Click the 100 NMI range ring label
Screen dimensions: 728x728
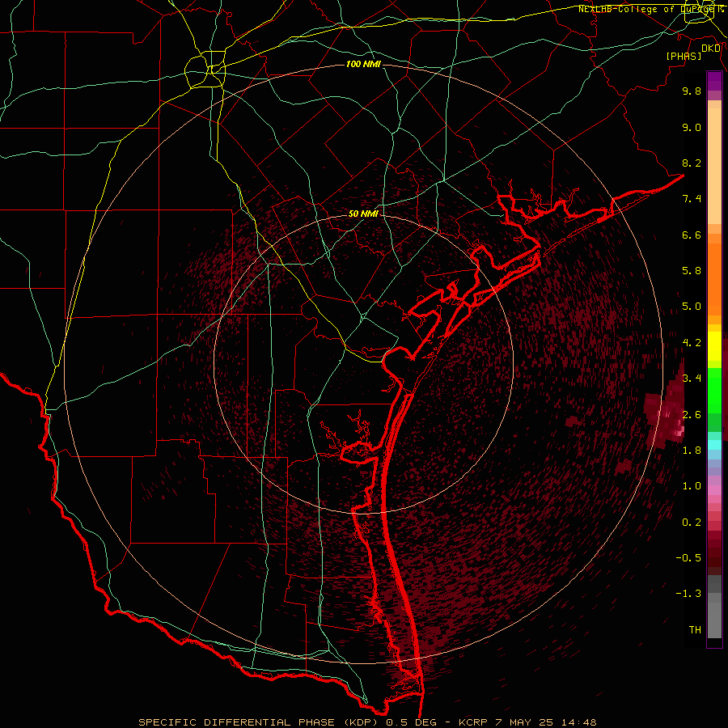(x=363, y=64)
